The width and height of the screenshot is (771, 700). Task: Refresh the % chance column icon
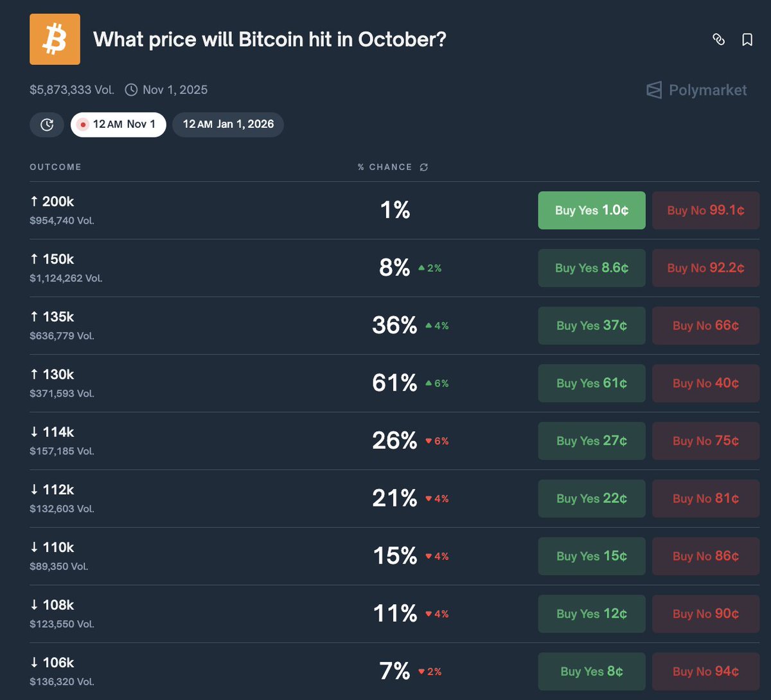(424, 167)
